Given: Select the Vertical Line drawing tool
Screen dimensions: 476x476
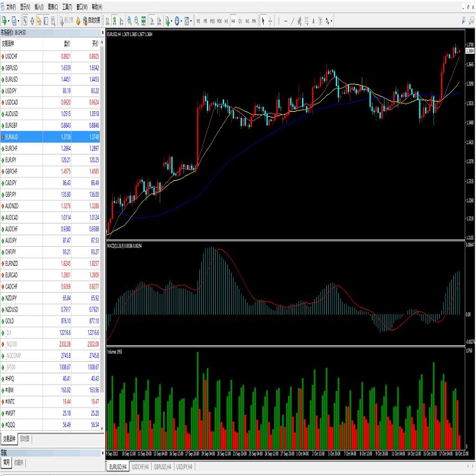Looking at the screenshot, I should click(x=279, y=21).
